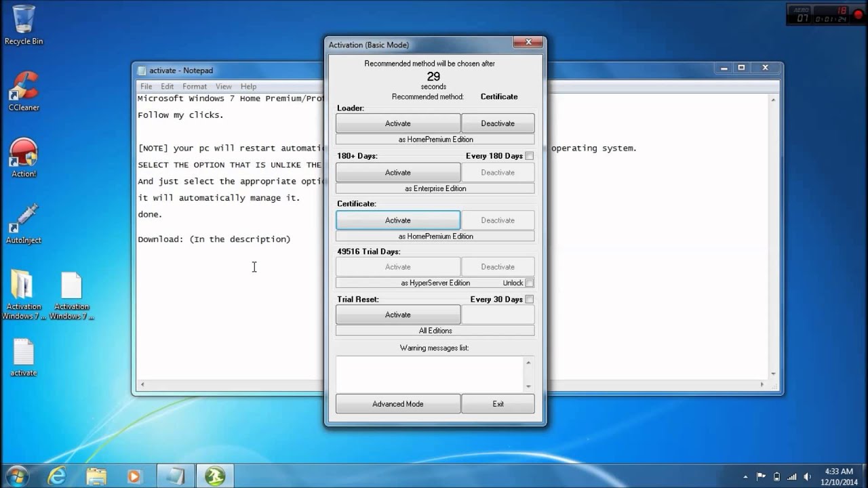Click the 'as Enterprise Edition' label
The image size is (868, 488).
pos(435,188)
